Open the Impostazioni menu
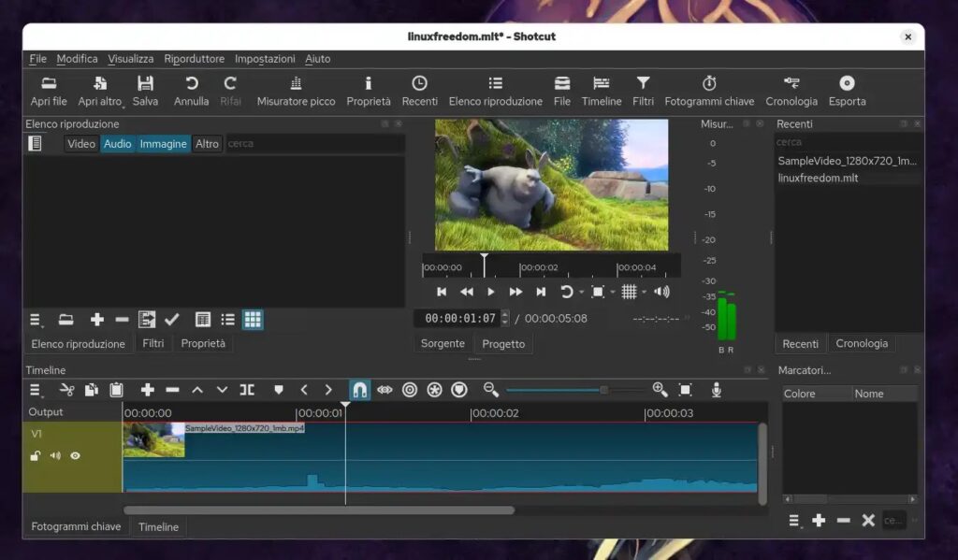The image size is (958, 560). pyautogui.click(x=265, y=59)
